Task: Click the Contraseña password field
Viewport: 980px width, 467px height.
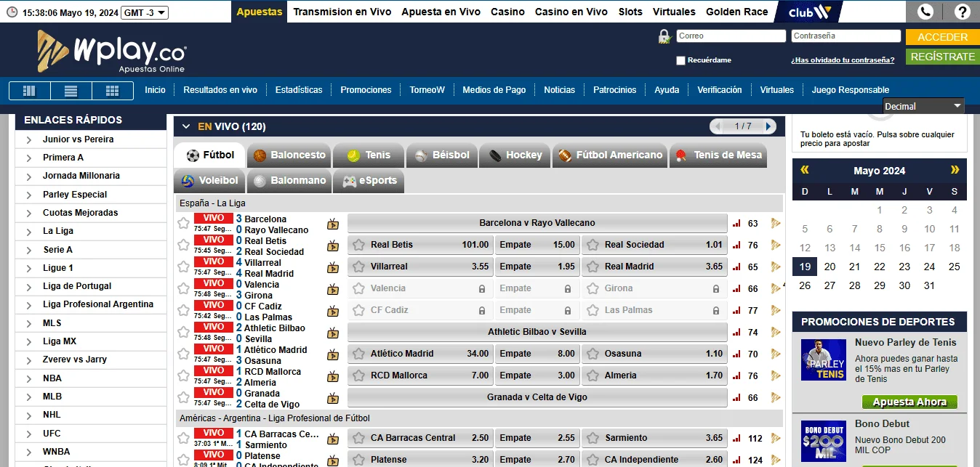Action: pos(846,36)
